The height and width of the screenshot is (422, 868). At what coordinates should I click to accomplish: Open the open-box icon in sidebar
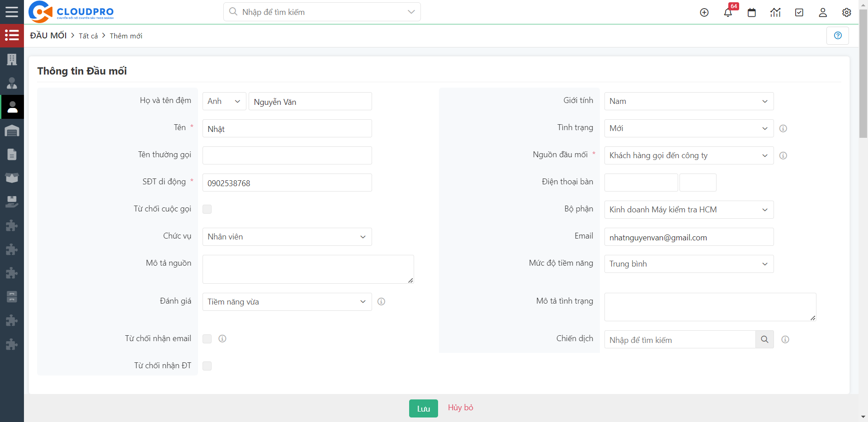[x=12, y=178]
